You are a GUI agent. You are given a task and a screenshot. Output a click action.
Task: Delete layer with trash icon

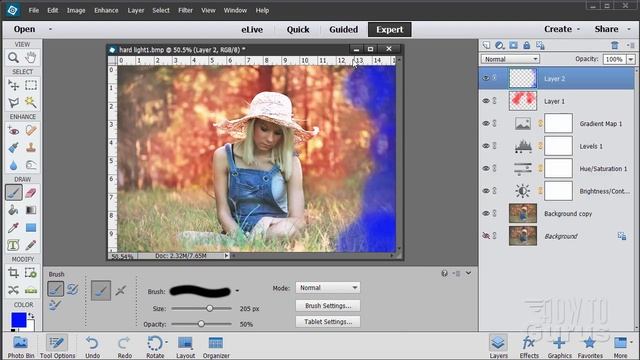615,45
